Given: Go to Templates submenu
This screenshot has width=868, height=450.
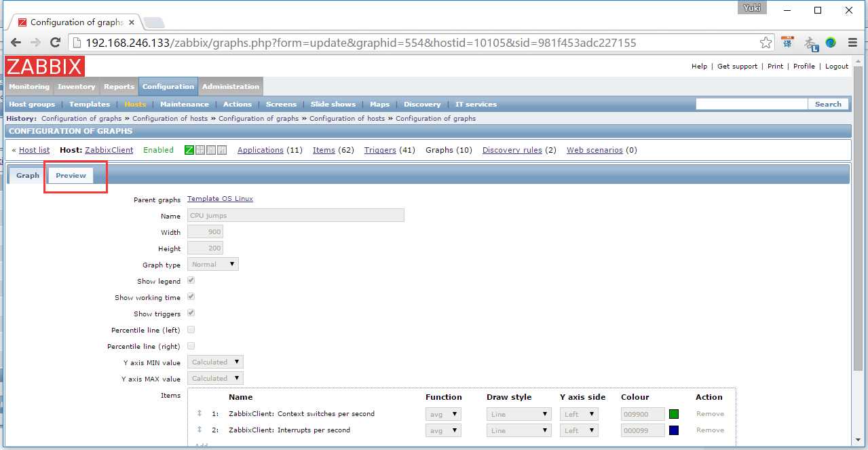Looking at the screenshot, I should [90, 105].
